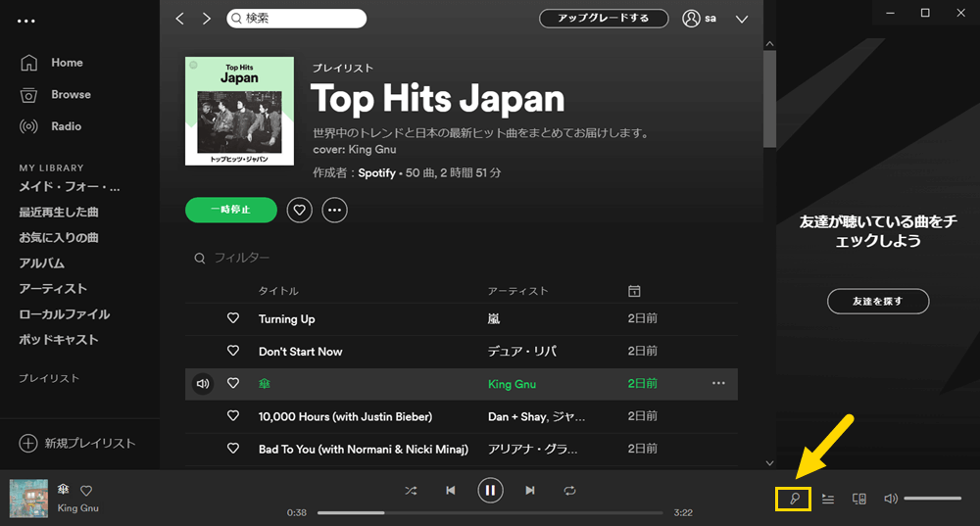Click the vertical scrollbar thumb
Image resolution: width=980 pixels, height=526 pixels.
pyautogui.click(x=770, y=99)
